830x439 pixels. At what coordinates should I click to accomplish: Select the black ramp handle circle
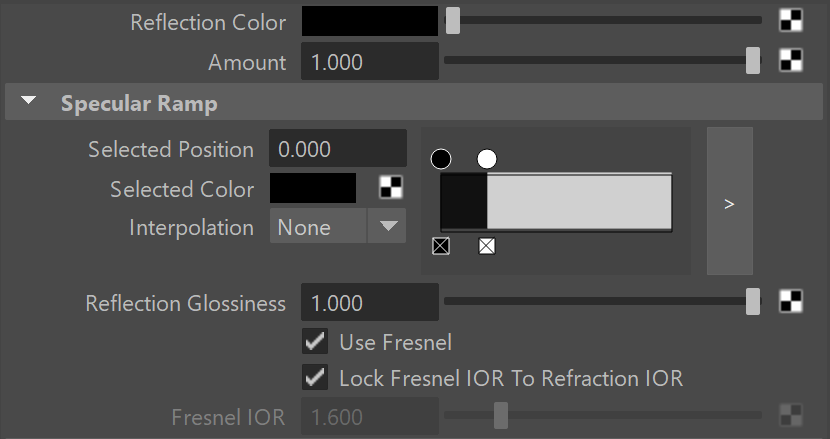pyautogui.click(x=441, y=159)
